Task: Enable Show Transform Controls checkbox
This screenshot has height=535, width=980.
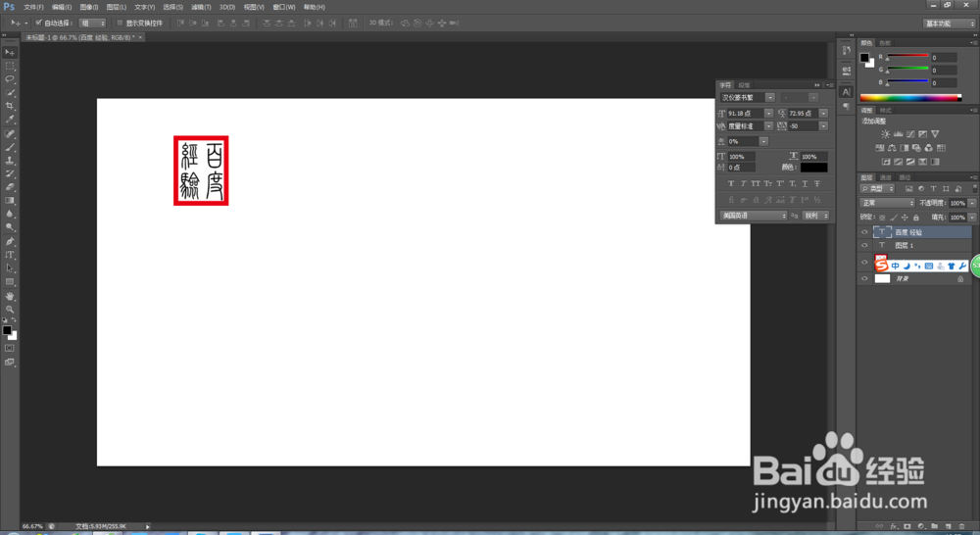Action: [120, 23]
